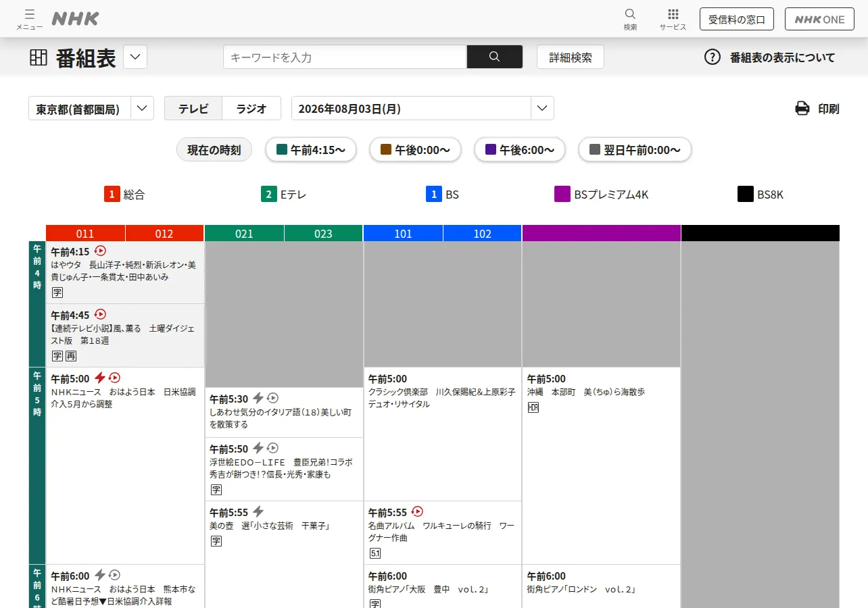Click the 印刷 printer icon
Screen dimensions: 868x608
(802, 108)
